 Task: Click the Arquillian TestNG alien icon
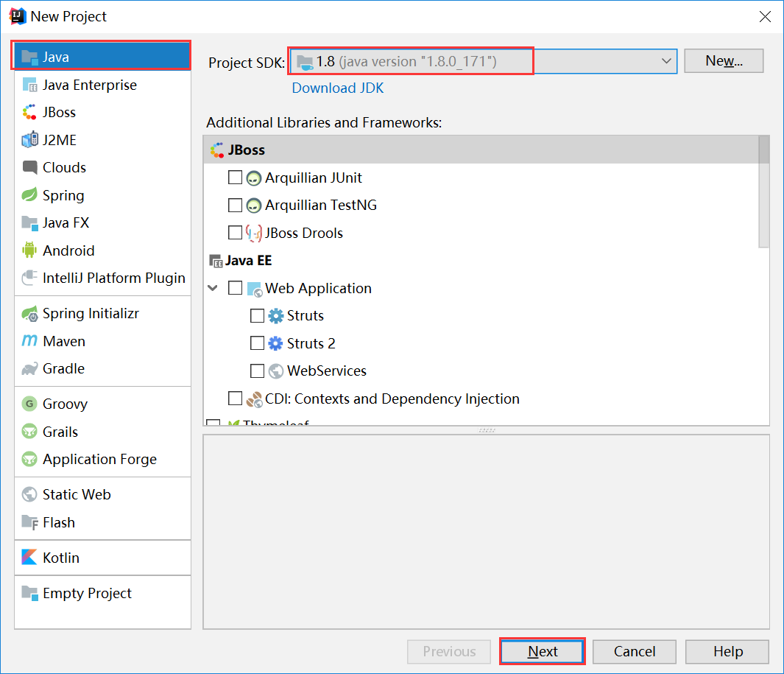click(254, 206)
